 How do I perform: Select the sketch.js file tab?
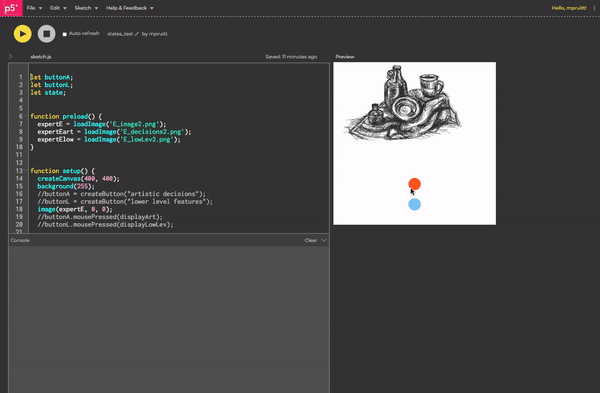(x=41, y=57)
